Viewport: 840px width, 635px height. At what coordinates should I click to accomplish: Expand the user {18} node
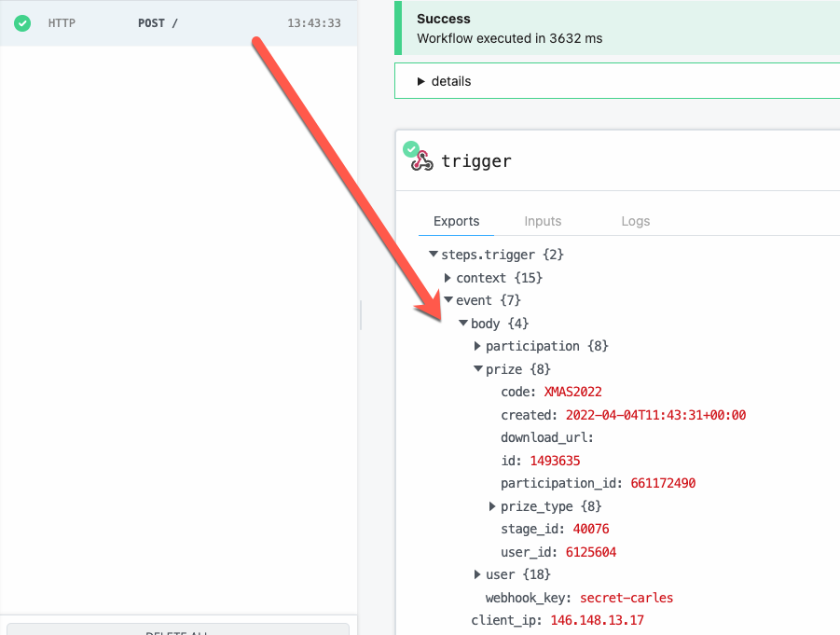point(478,574)
